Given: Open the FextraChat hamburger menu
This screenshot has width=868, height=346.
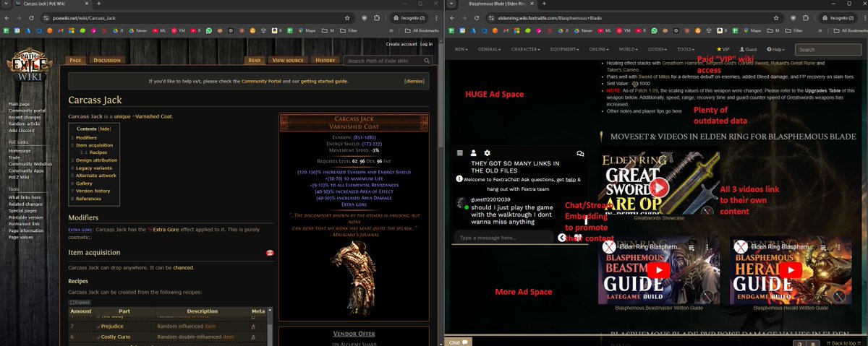Looking at the screenshot, I should tap(459, 153).
